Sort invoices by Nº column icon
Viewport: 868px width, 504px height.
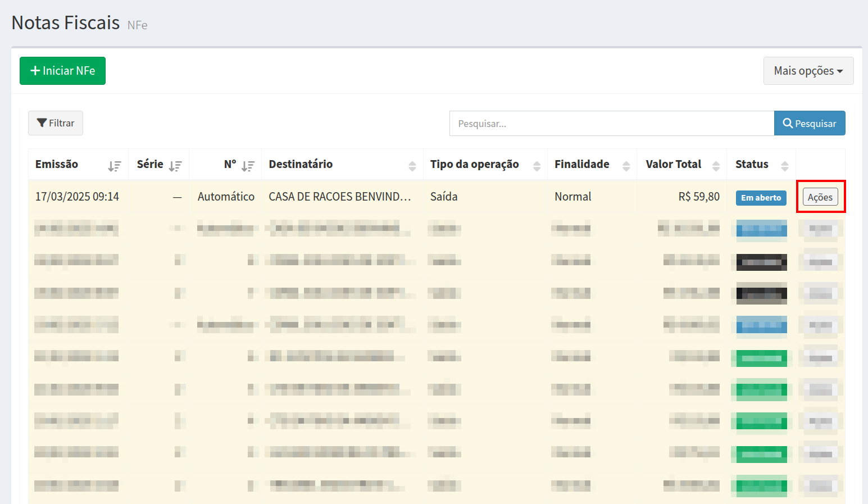[248, 166]
